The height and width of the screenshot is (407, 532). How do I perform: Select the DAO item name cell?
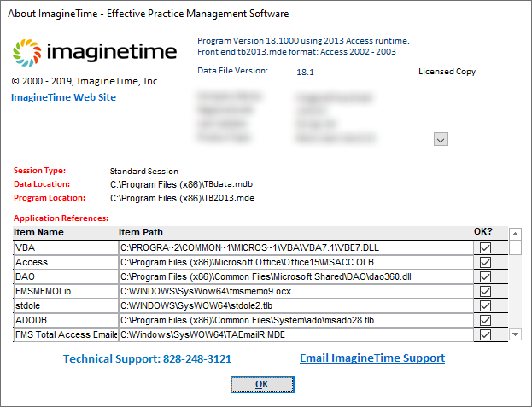[x=66, y=276]
